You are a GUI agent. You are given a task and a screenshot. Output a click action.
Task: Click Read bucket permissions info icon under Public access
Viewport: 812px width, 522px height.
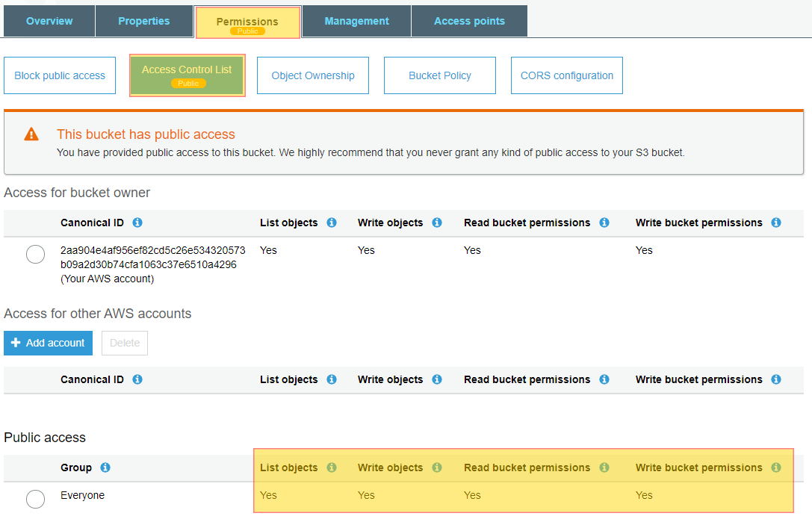pos(604,467)
